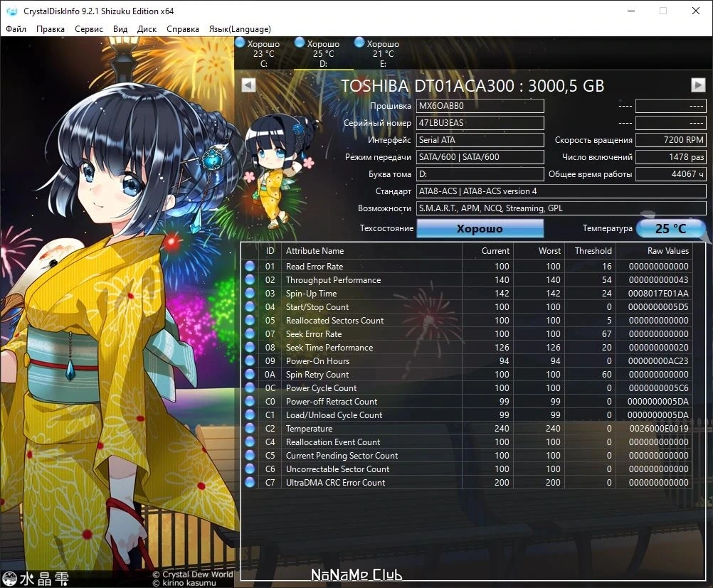Click raw value 00000000AC23
The height and width of the screenshot is (588, 713).
click(658, 360)
